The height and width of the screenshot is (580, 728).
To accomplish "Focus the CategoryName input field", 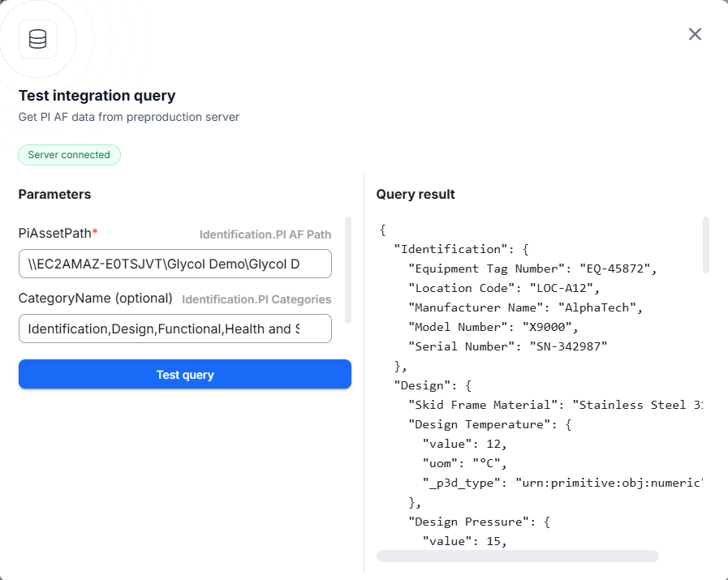I will click(x=174, y=329).
